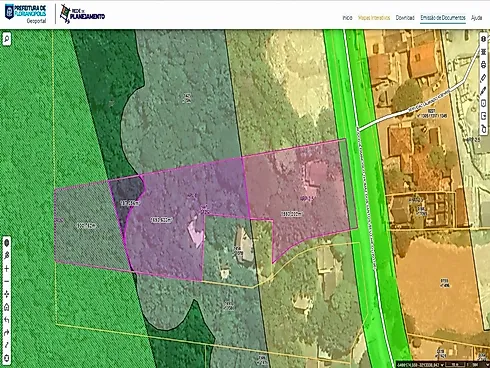Image resolution: width=490 pixels, height=368 pixels.
Task: Select the pencil drawing tool
Action: tap(484, 77)
